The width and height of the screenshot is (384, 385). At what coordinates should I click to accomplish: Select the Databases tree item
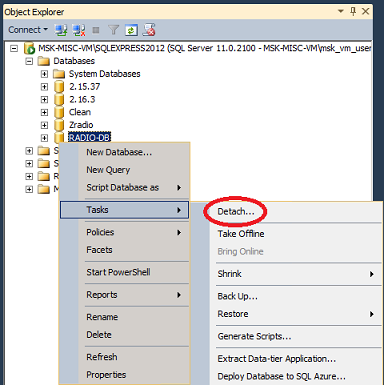coord(74,61)
